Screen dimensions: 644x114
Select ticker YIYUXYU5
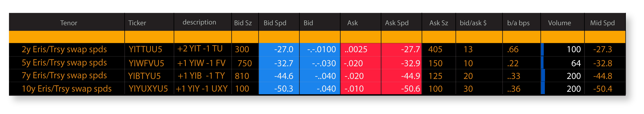(148, 89)
